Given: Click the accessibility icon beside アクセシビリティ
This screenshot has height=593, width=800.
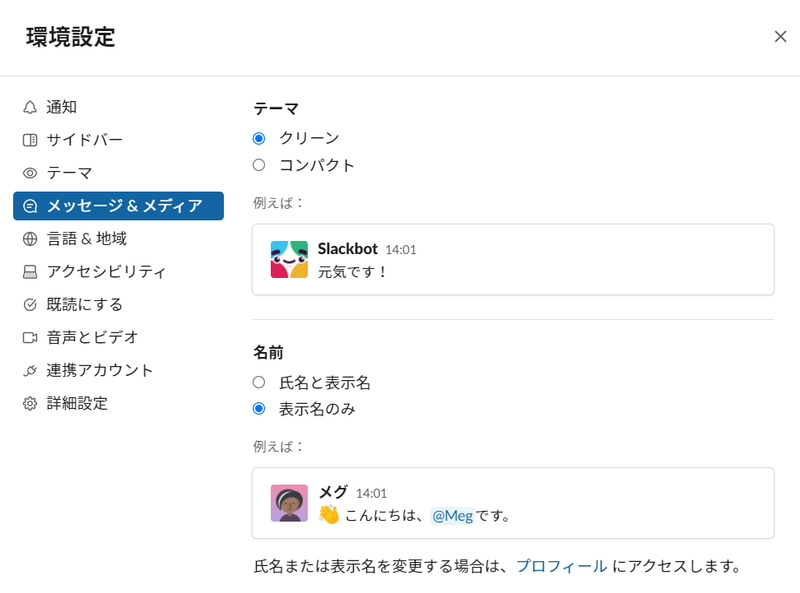Looking at the screenshot, I should pyautogui.click(x=30, y=272).
